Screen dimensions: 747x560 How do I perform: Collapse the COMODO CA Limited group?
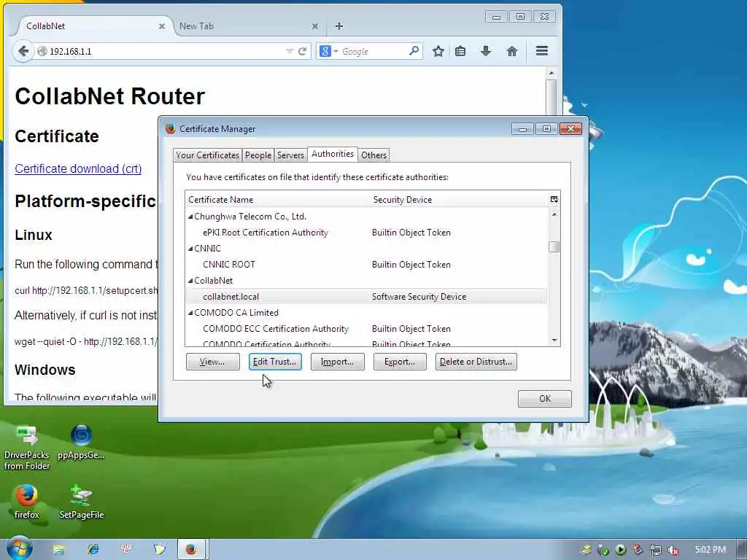(x=190, y=313)
